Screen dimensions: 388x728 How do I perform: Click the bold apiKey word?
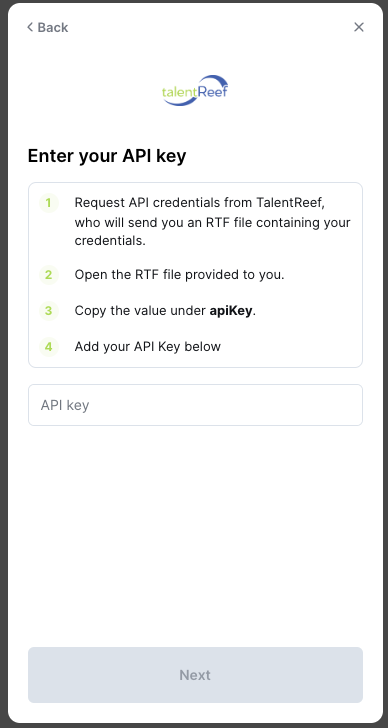[x=231, y=311]
